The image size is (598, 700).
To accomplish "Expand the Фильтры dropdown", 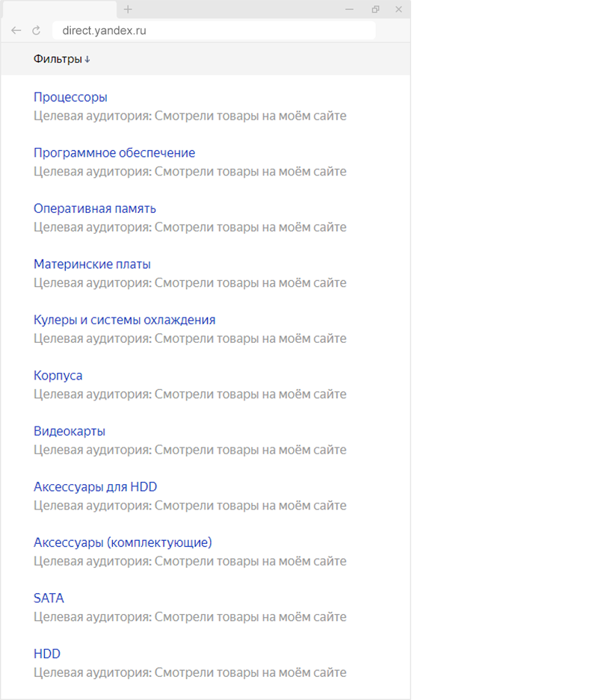I will [x=61, y=59].
